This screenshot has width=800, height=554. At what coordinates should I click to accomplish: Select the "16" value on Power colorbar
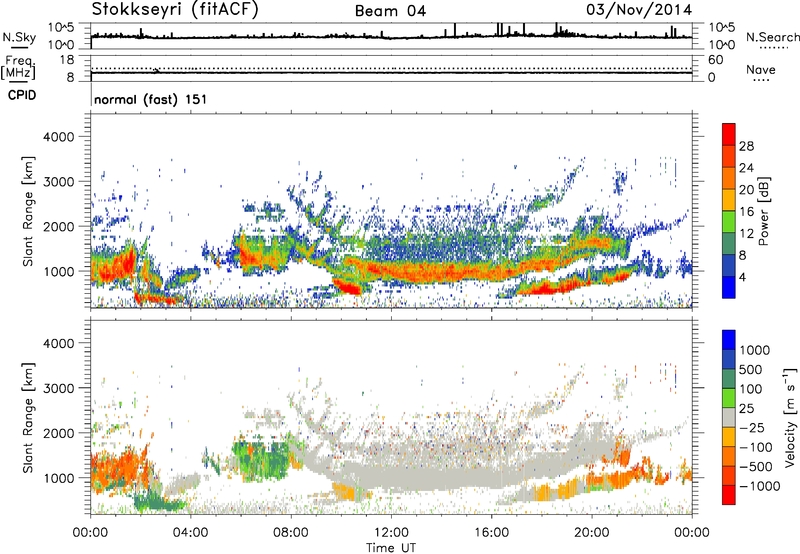[746, 212]
